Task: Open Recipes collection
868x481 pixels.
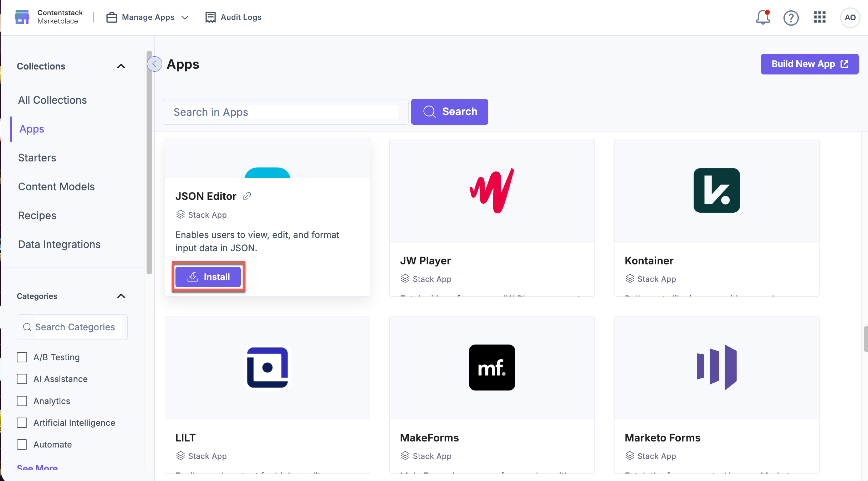Action: [37, 216]
